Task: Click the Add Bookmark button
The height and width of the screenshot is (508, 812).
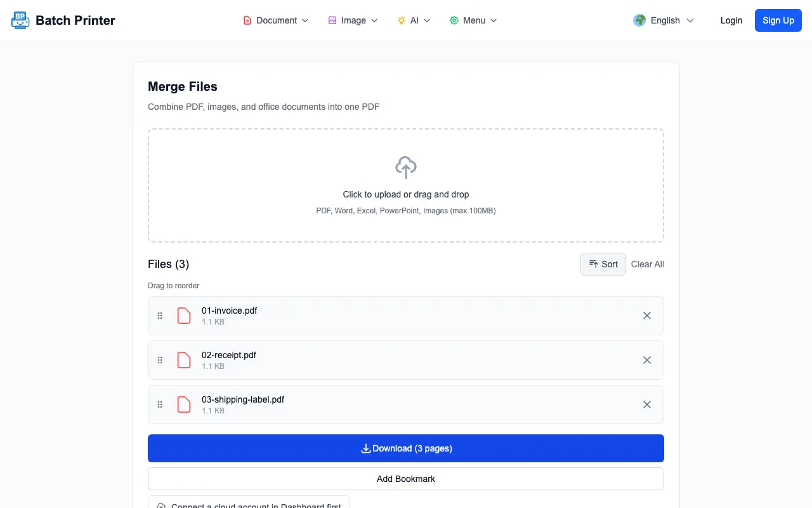Action: pos(406,479)
